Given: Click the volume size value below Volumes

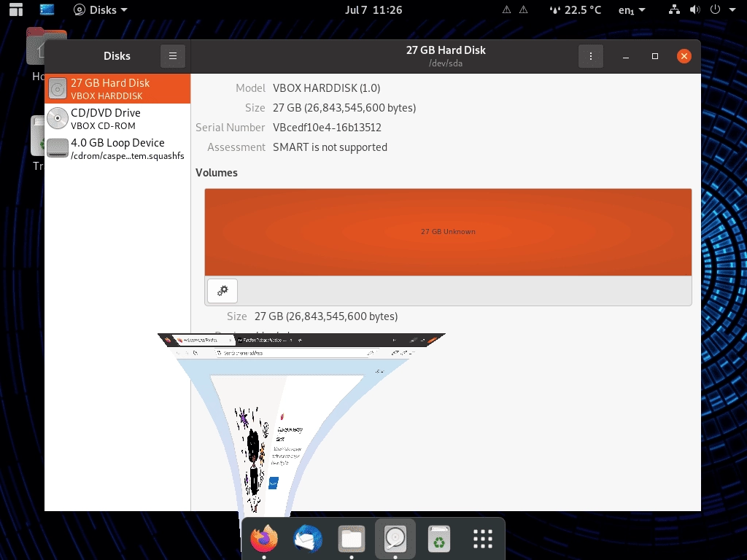Looking at the screenshot, I should pos(326,316).
